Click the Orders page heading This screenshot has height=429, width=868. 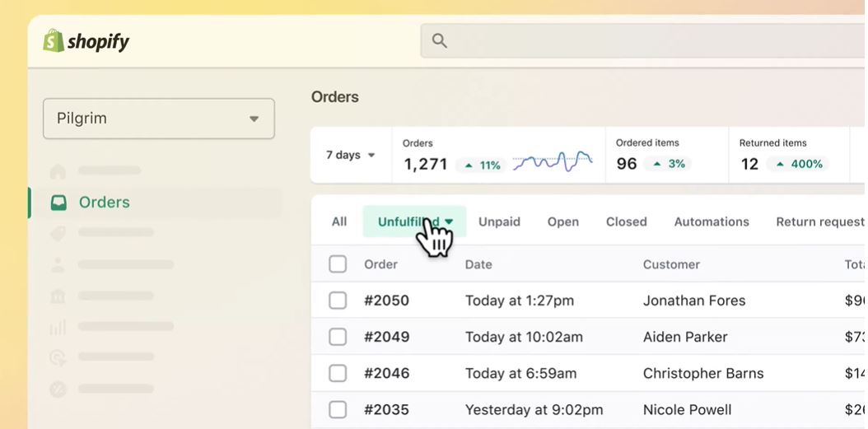pyautogui.click(x=335, y=97)
